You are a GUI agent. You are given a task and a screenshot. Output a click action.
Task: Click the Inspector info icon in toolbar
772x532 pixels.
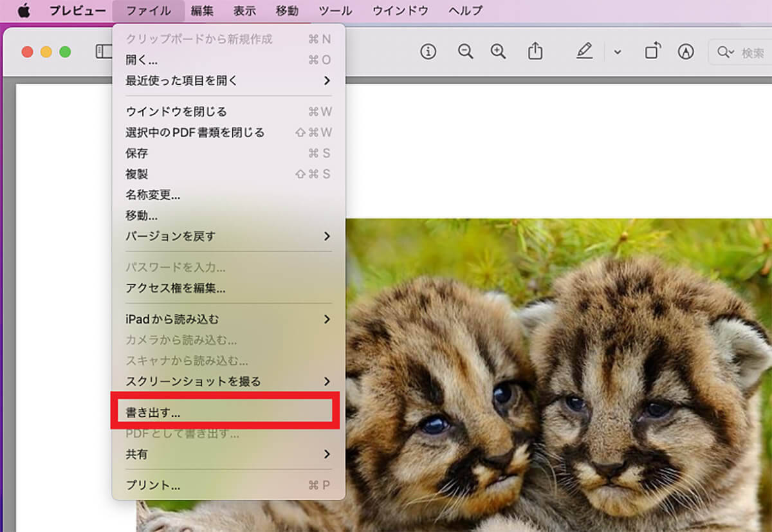click(x=428, y=52)
